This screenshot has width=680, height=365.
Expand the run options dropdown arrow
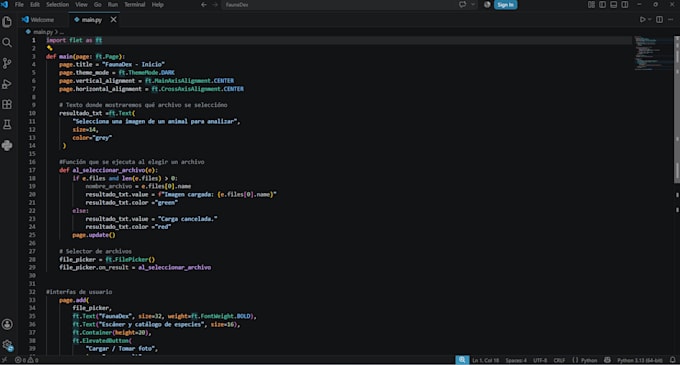(x=649, y=20)
